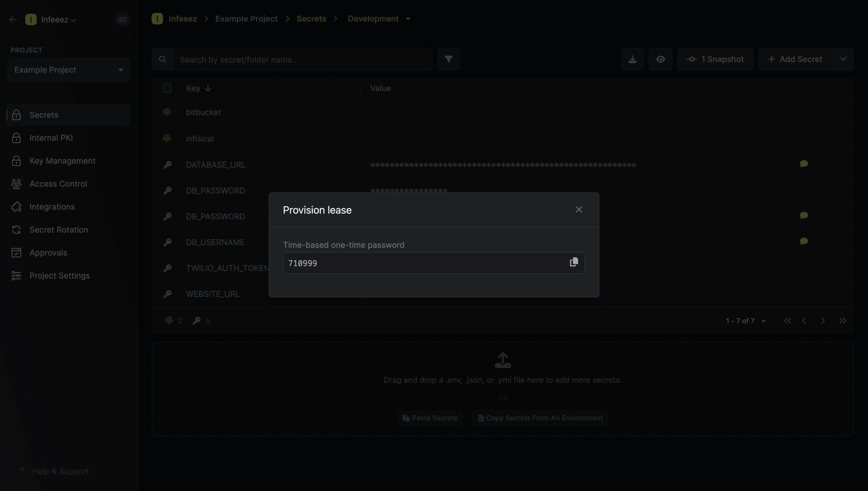The height and width of the screenshot is (491, 868).
Task: Select the infisical dynamic secret row
Action: click(x=503, y=139)
